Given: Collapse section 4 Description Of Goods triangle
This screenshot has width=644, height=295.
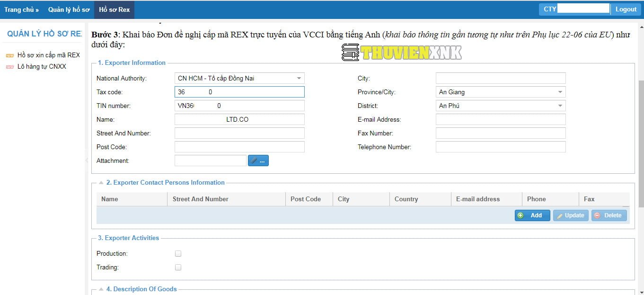Looking at the screenshot, I should tap(101, 289).
